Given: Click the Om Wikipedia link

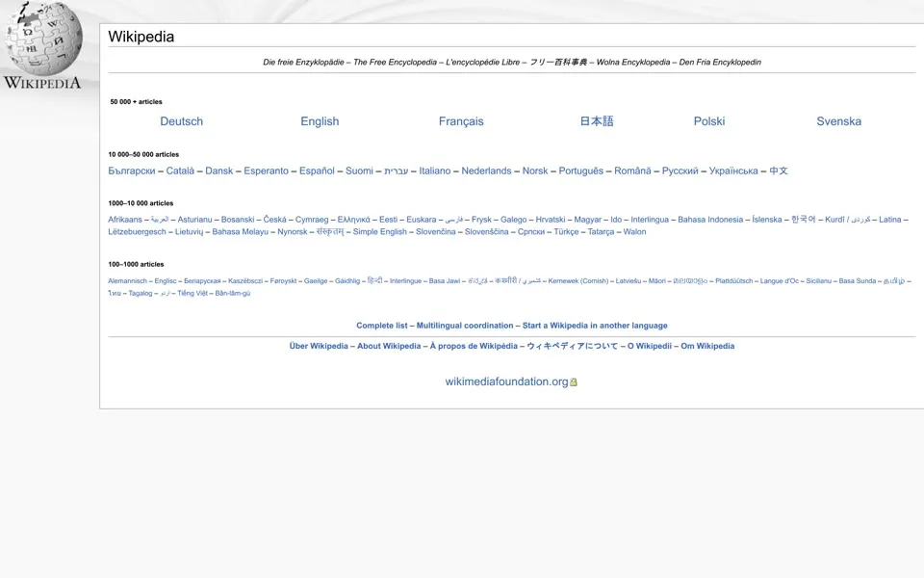Looking at the screenshot, I should (x=707, y=346).
